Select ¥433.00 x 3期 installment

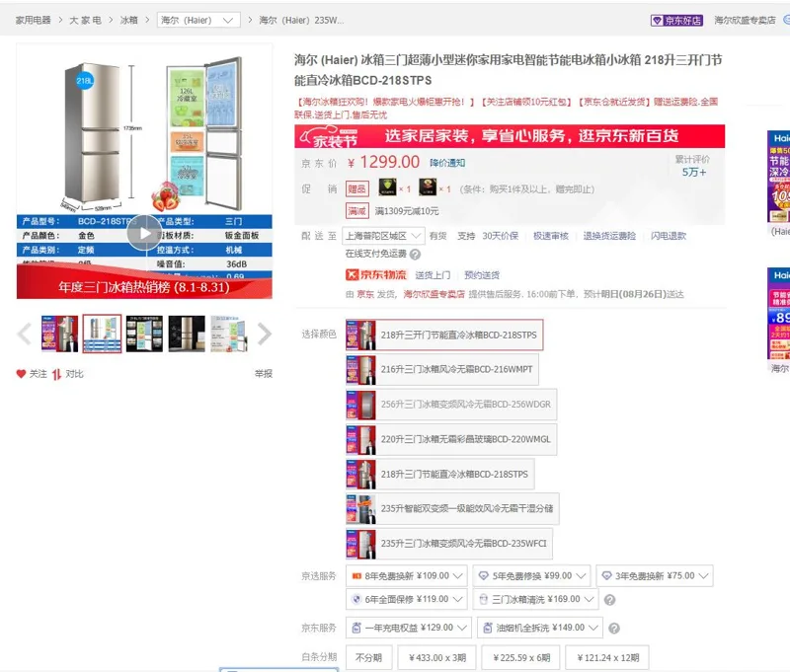coord(436,658)
